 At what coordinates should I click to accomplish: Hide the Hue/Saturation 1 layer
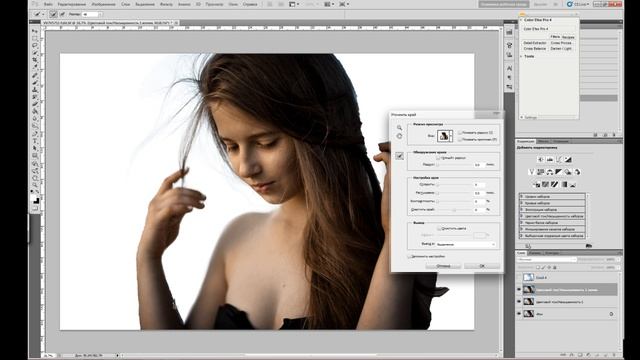[x=519, y=302]
